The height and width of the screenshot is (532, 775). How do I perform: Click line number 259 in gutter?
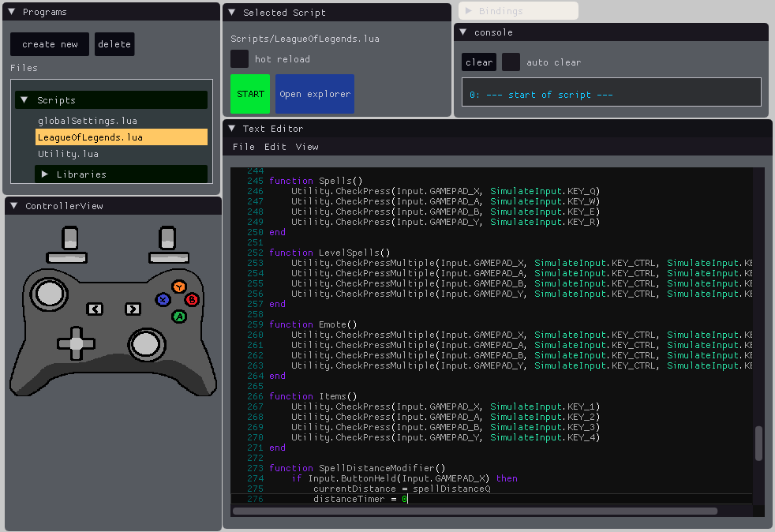coord(255,324)
